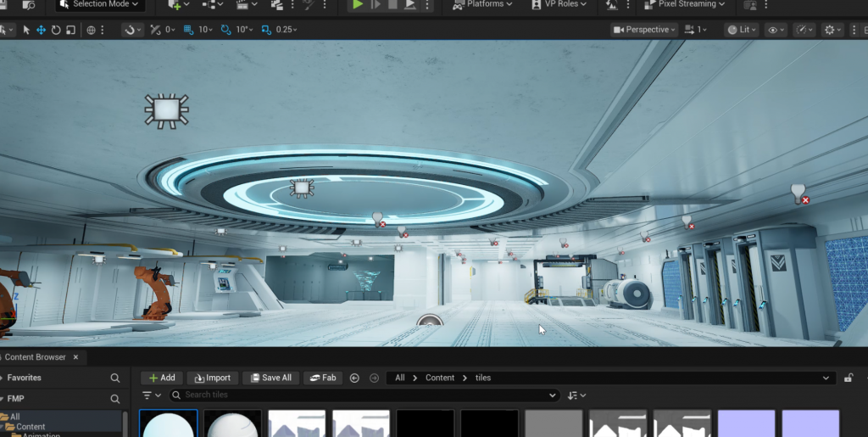Toggle scale snapping icon
The height and width of the screenshot is (437, 868).
tap(266, 30)
